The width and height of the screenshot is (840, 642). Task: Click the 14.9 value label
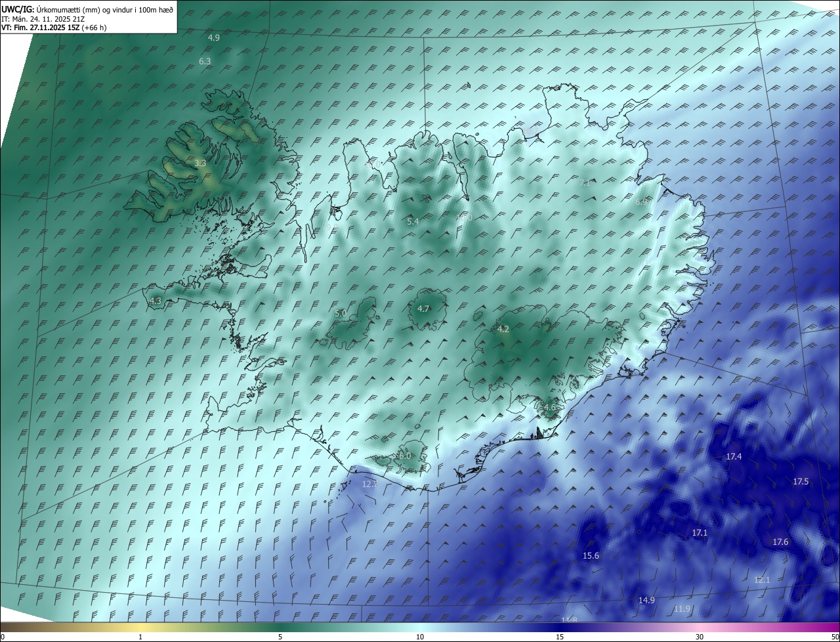[x=646, y=601]
